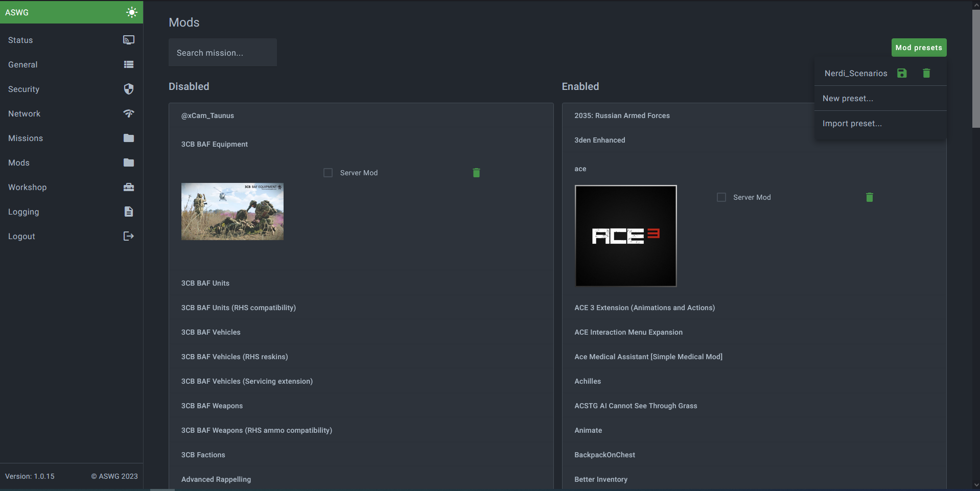Expand the Advanced Rappelling mod

coord(361,479)
